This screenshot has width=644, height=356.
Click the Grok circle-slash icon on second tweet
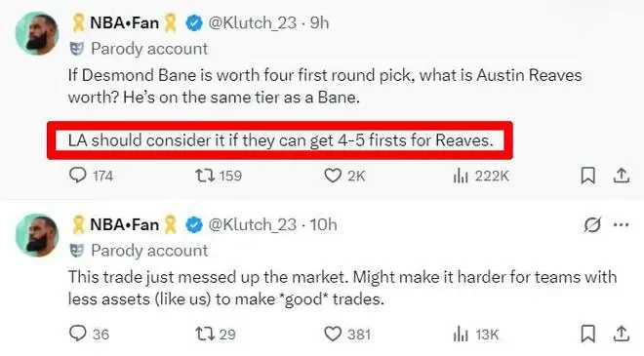tap(592, 224)
